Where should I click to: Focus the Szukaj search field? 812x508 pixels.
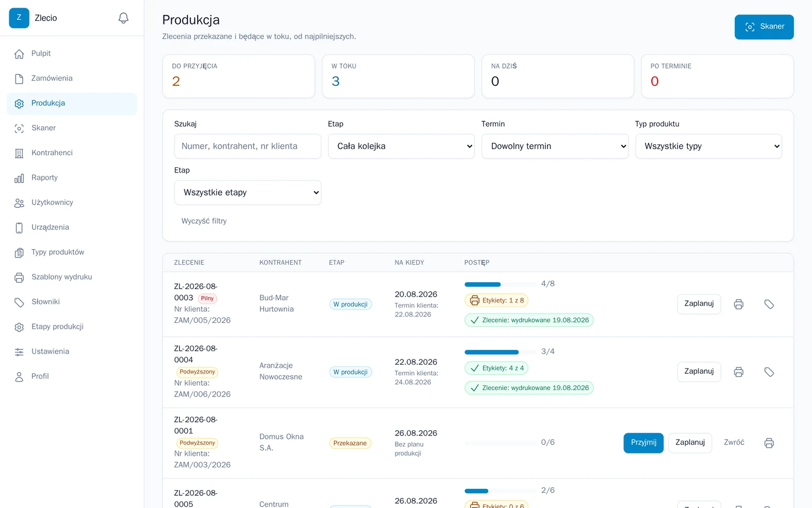[x=248, y=146]
